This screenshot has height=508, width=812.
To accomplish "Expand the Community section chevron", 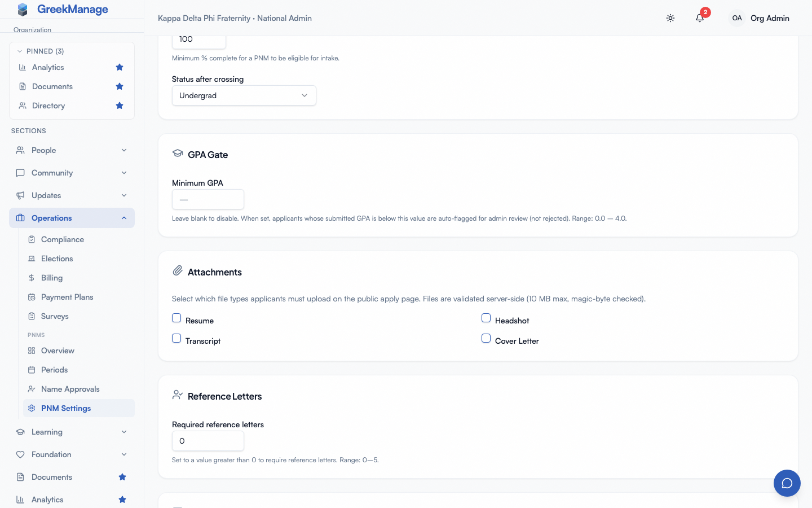I will [124, 173].
